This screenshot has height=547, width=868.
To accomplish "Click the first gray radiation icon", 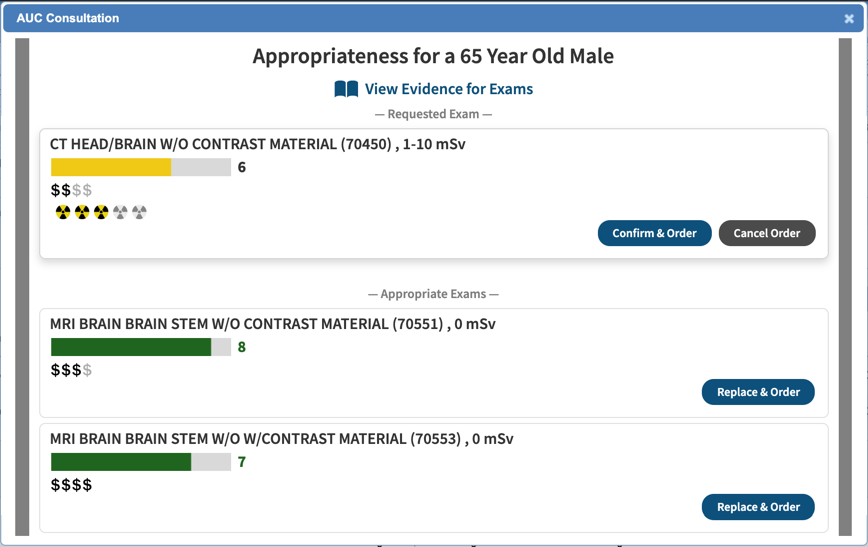I will 120,212.
